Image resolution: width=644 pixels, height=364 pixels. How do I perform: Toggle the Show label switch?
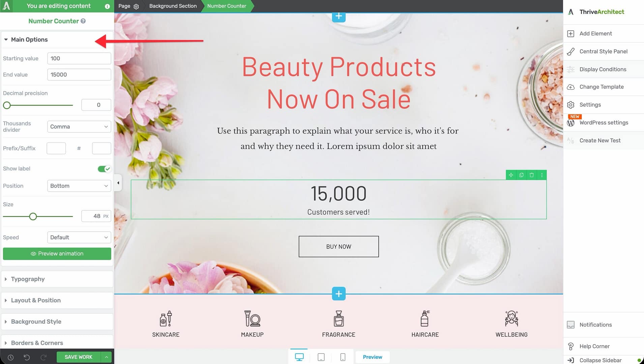[x=104, y=169]
